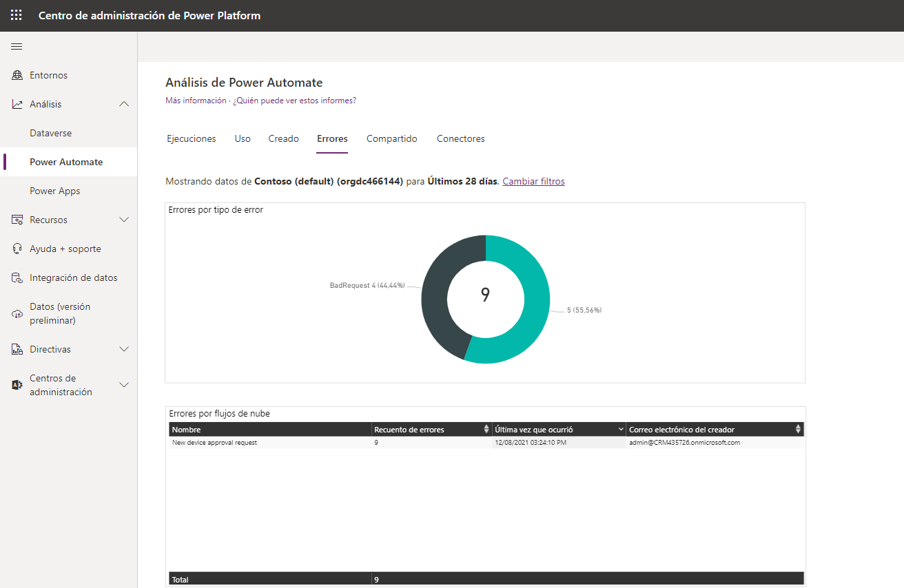This screenshot has height=588, width=904.
Task: Click the Entornos globe icon
Action: pos(17,75)
